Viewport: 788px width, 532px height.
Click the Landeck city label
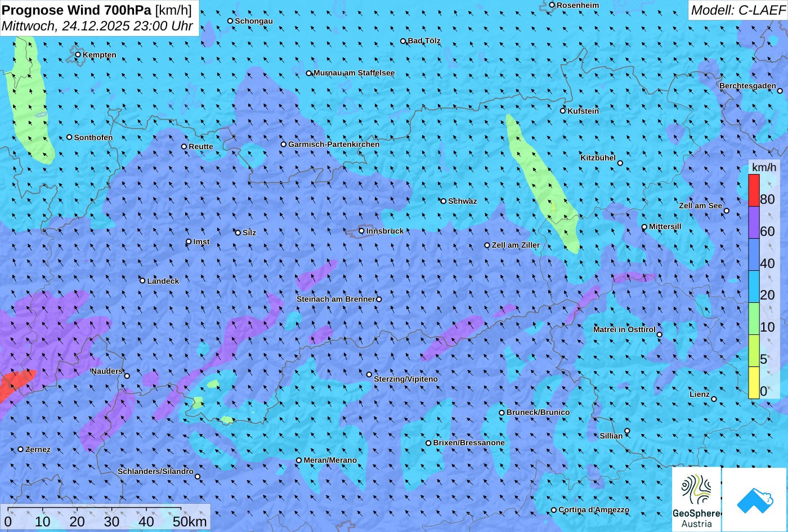pos(163,281)
